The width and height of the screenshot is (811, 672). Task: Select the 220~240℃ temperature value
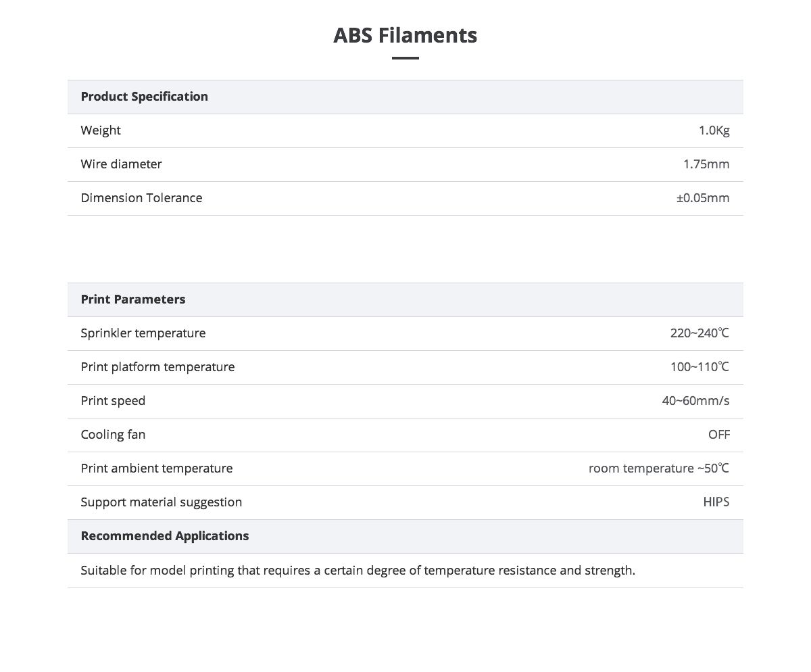pyautogui.click(x=700, y=333)
